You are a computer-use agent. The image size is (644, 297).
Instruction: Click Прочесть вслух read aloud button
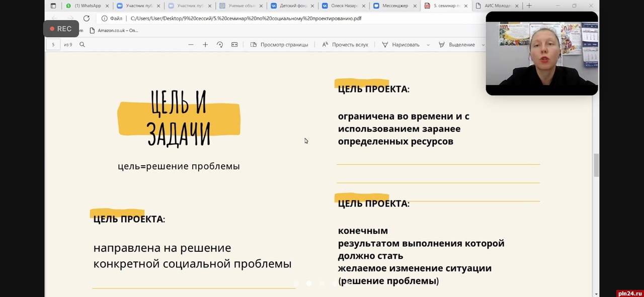[345, 45]
